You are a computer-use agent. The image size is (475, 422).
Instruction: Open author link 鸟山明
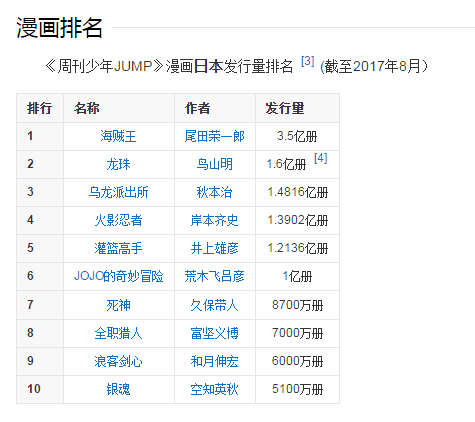click(x=215, y=164)
